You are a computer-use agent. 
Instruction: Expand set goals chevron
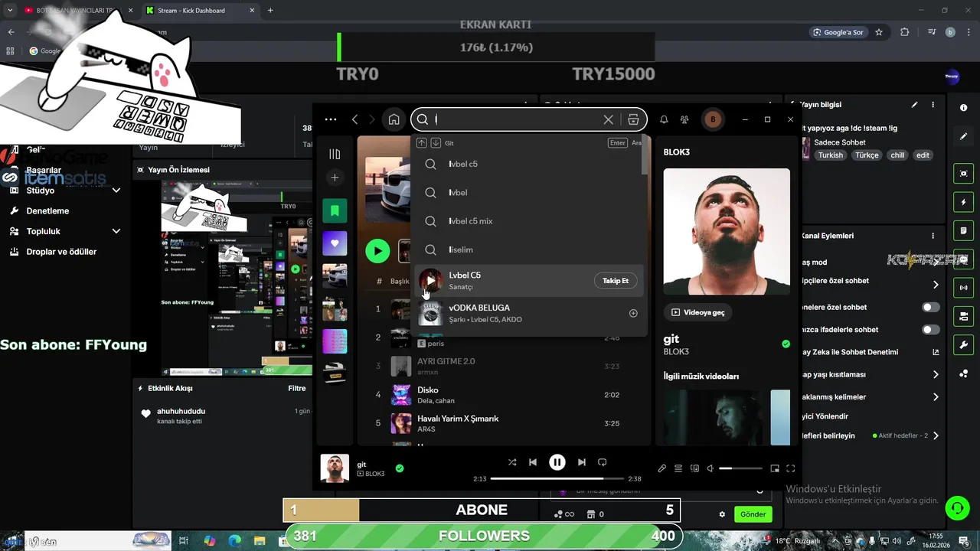tap(936, 435)
